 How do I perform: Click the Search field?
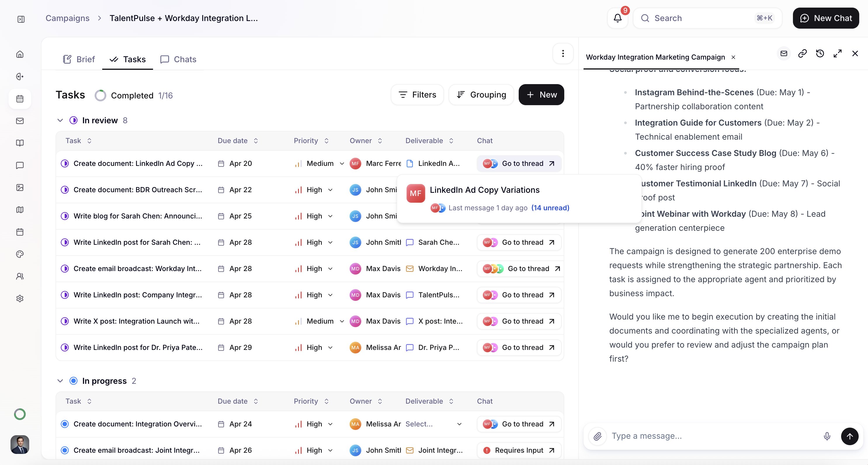(708, 18)
